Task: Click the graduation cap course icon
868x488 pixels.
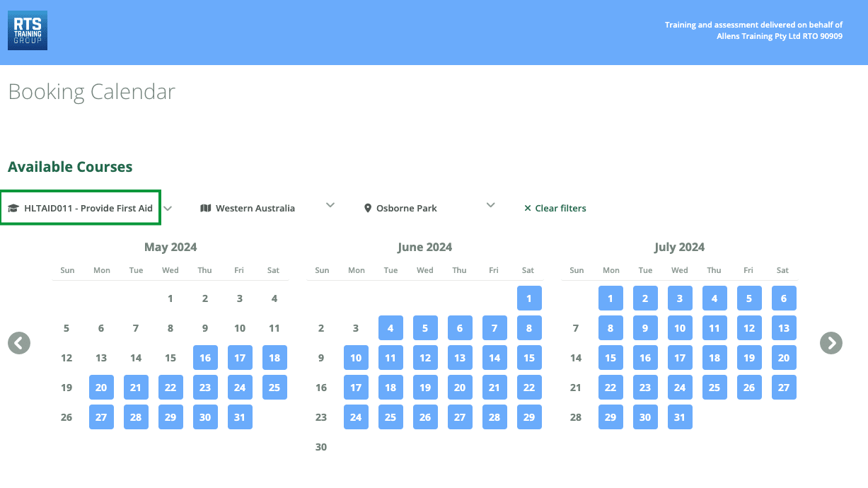Action: 13,209
